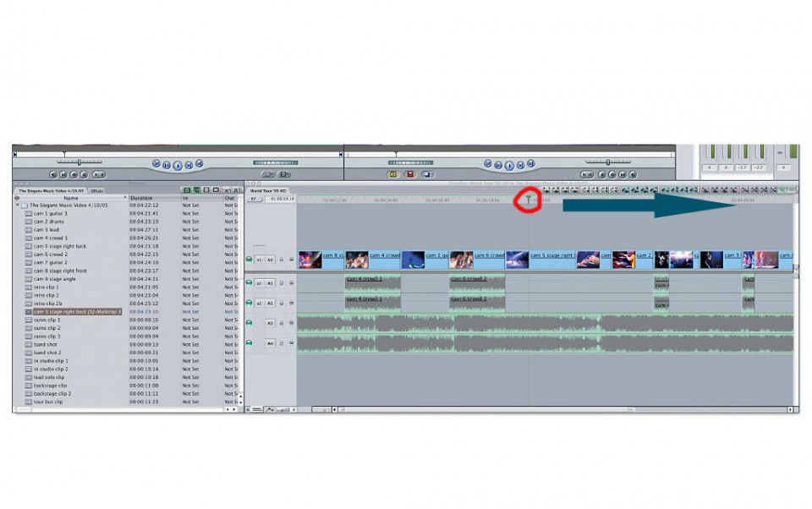Toggle the green Track Visibility light on track V1
Image resolution: width=812 pixels, height=509 pixels.
(x=249, y=259)
